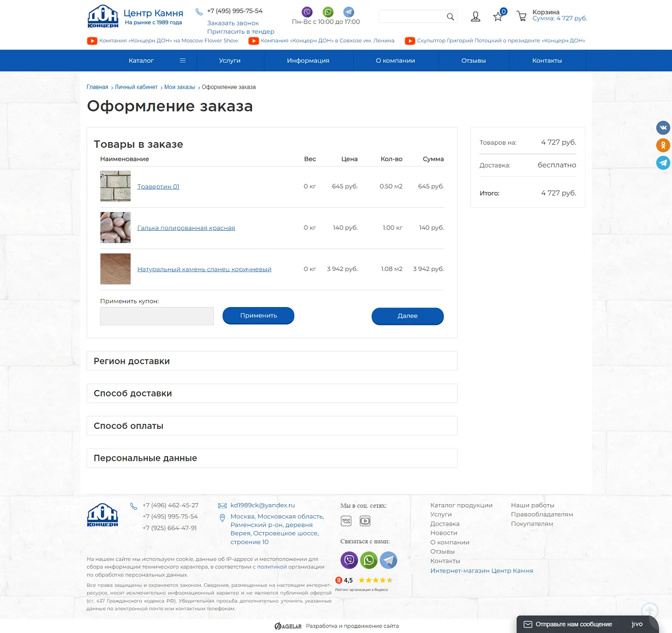Play YouTube video about Григорий Потоцкий
This screenshot has height=633, width=672.
(495, 41)
